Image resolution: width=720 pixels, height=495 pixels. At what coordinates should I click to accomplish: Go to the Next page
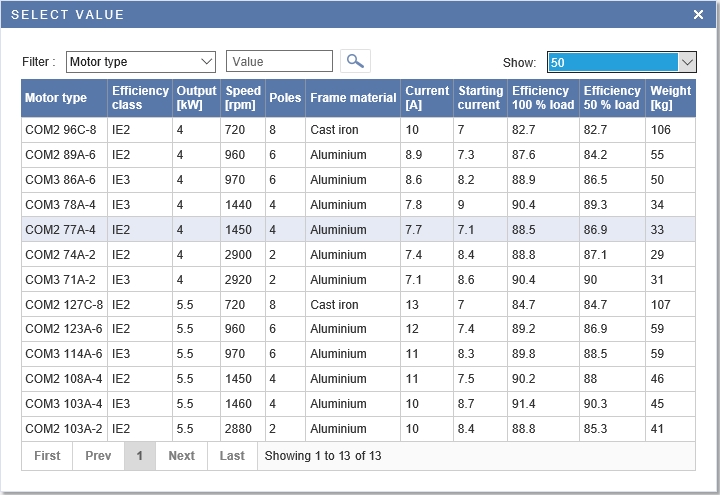pyautogui.click(x=181, y=456)
